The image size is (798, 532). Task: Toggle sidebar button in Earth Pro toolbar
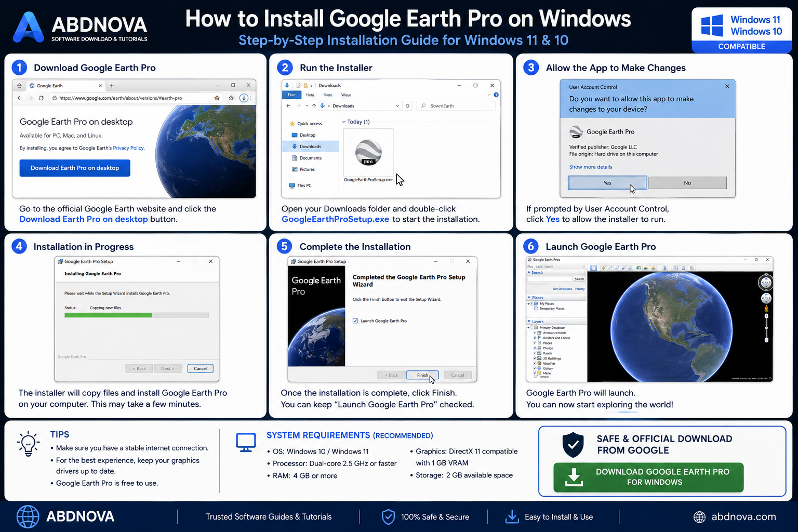(593, 268)
